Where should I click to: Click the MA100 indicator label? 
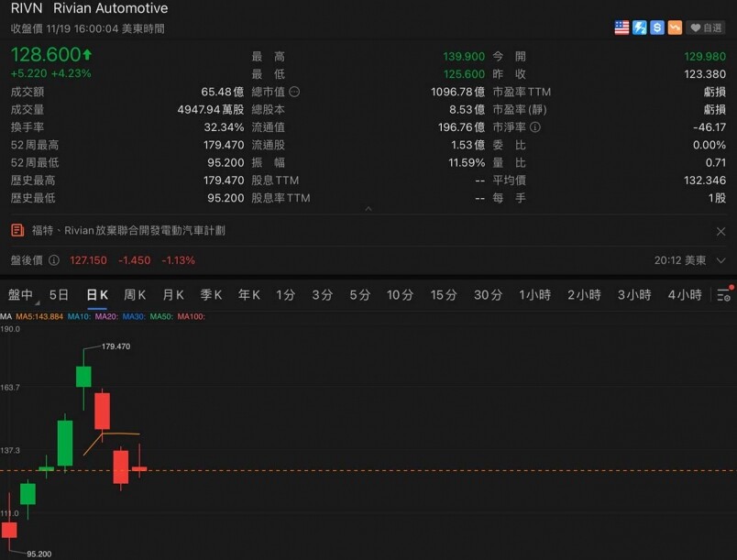192,316
